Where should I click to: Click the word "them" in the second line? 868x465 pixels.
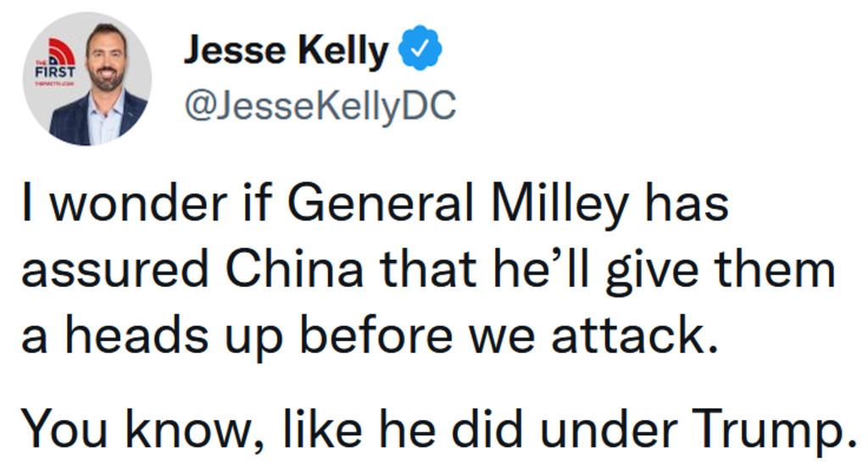coord(780,270)
